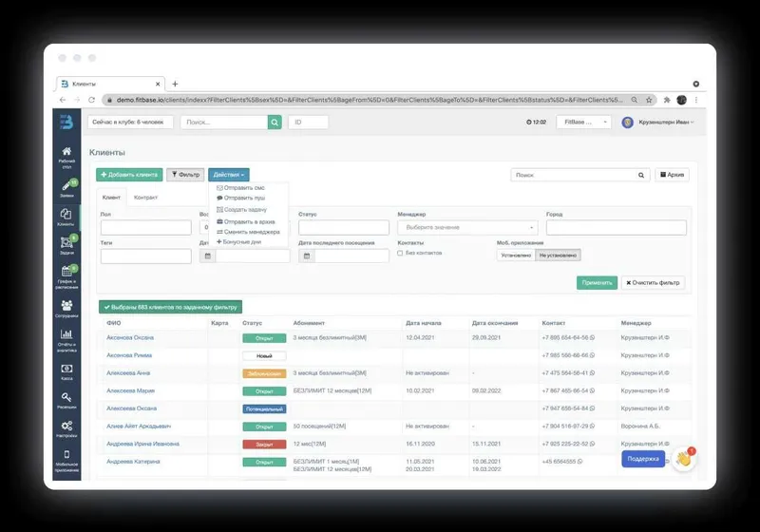760x532 pixels.
Task: Open the settings gears sidebar icon
Action: pyautogui.click(x=66, y=428)
